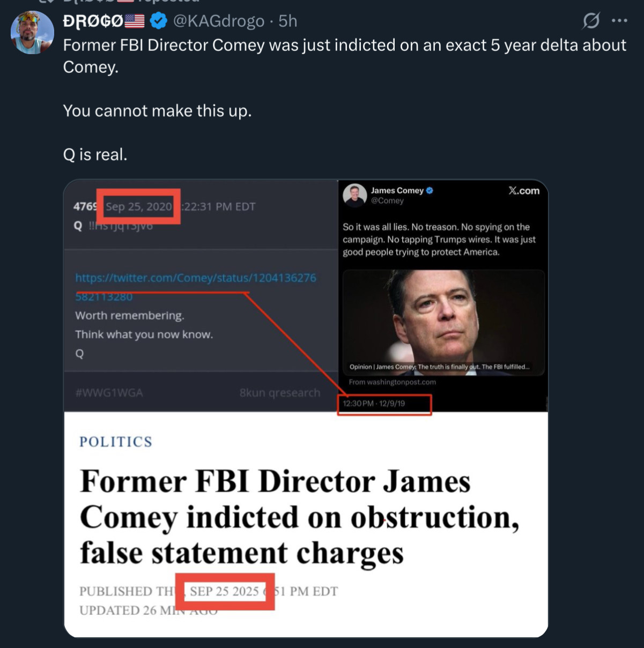Click James Comey's small profile avatar
The width and height of the screenshot is (644, 648).
pyautogui.click(x=354, y=195)
